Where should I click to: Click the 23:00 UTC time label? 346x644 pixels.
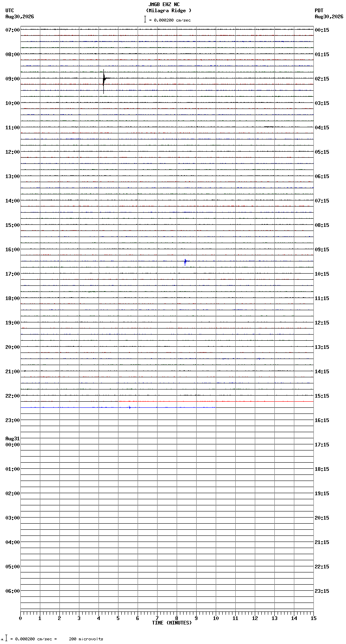point(13,420)
